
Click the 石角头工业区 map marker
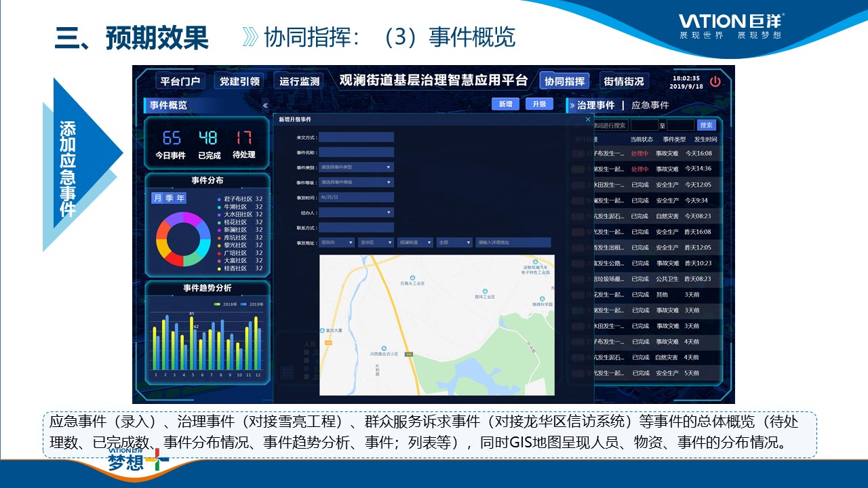coord(412,277)
